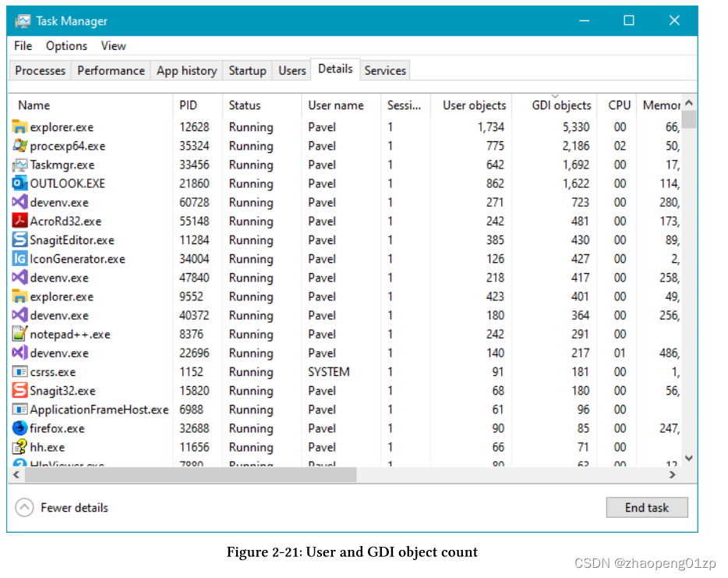Screen dimensions: 728x578
Task: Click the vertical scrollbar down arrow
Action: click(x=689, y=458)
